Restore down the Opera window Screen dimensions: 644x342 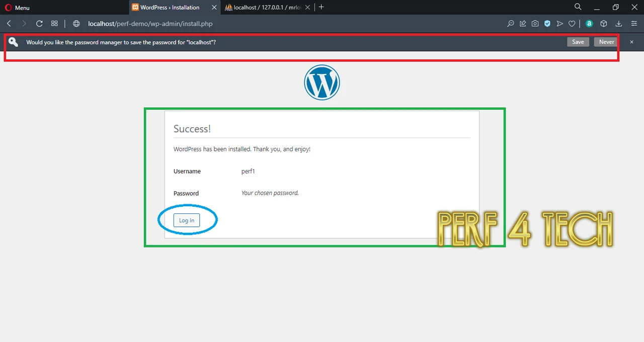(615, 8)
